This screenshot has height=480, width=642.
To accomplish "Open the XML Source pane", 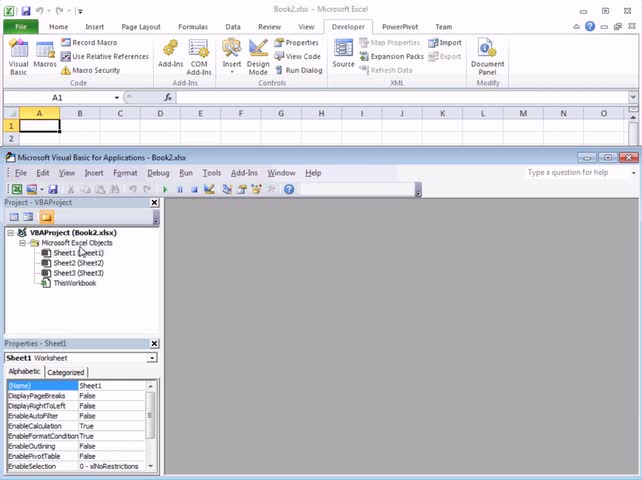I will point(343,53).
